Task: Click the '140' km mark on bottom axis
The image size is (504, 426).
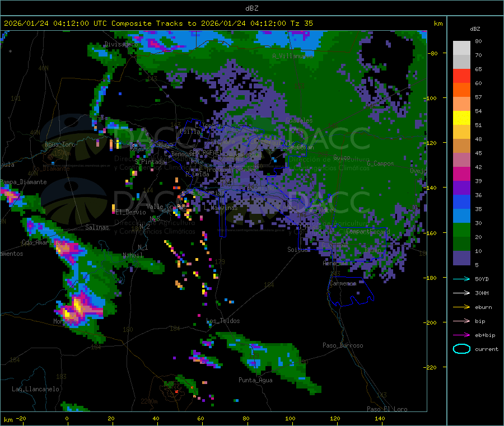Action: pyautogui.click(x=380, y=418)
